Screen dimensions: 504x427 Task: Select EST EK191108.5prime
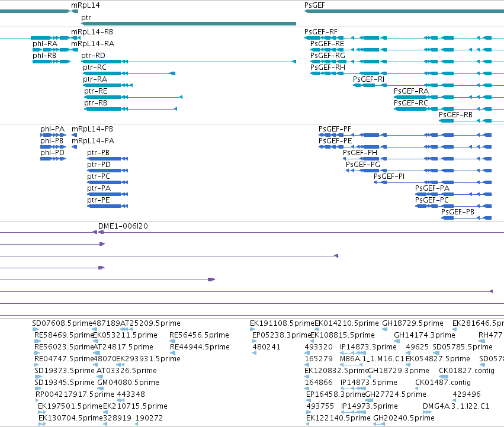(252, 329)
